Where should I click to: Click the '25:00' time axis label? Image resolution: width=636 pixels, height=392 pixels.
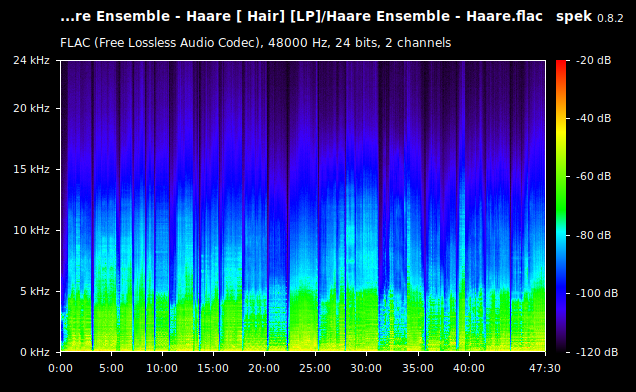pyautogui.click(x=315, y=368)
